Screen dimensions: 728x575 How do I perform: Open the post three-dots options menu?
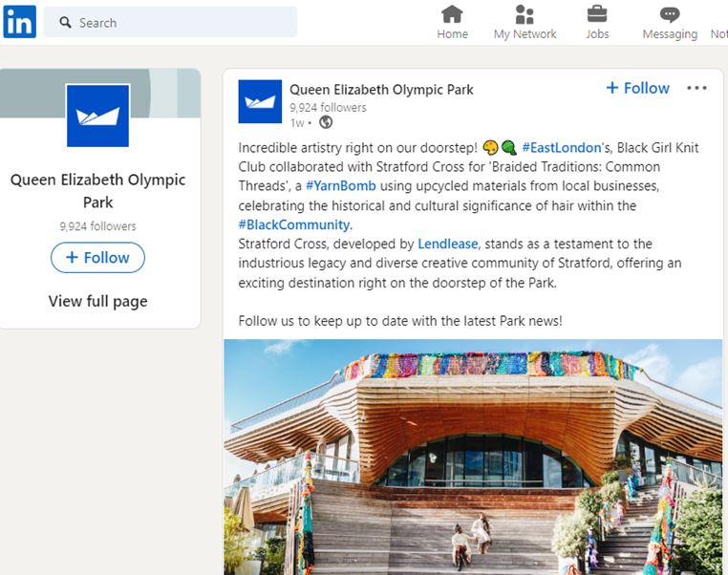pos(696,88)
